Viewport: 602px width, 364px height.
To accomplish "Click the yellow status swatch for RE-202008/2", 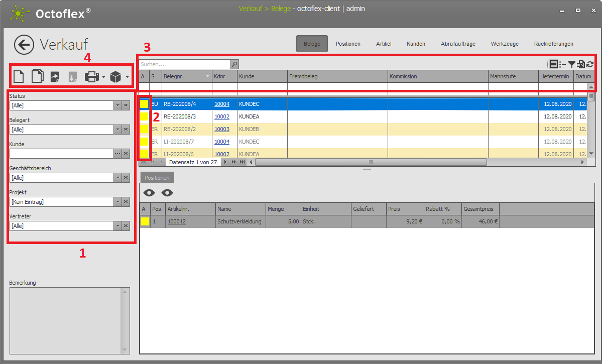I will coord(144,129).
